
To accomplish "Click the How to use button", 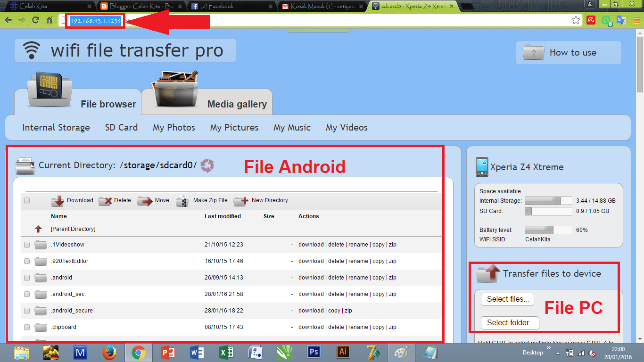I will coord(568,52).
